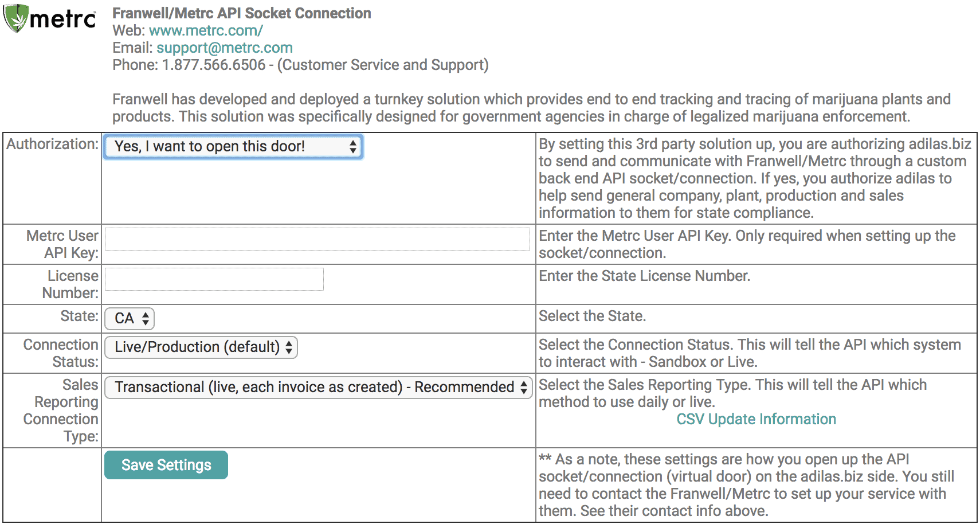Viewport: 980px width, 524px height.
Task: Click the Save Settings button
Action: click(166, 465)
